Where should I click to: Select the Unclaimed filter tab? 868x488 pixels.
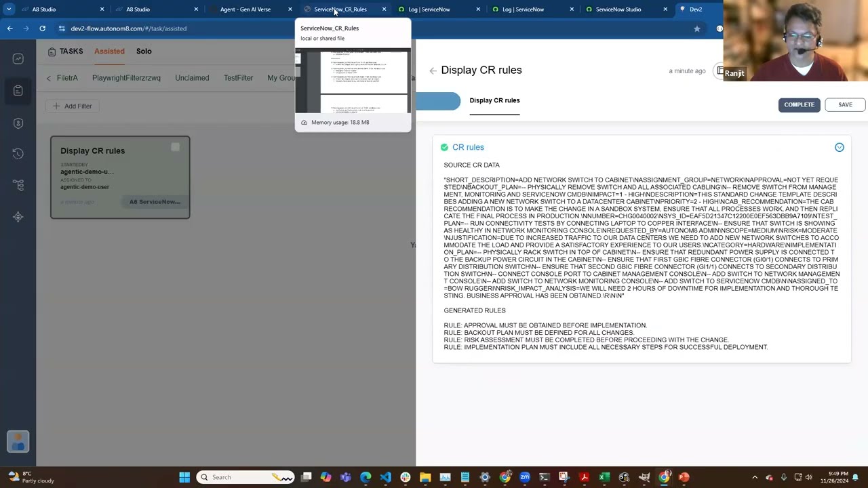(x=192, y=78)
